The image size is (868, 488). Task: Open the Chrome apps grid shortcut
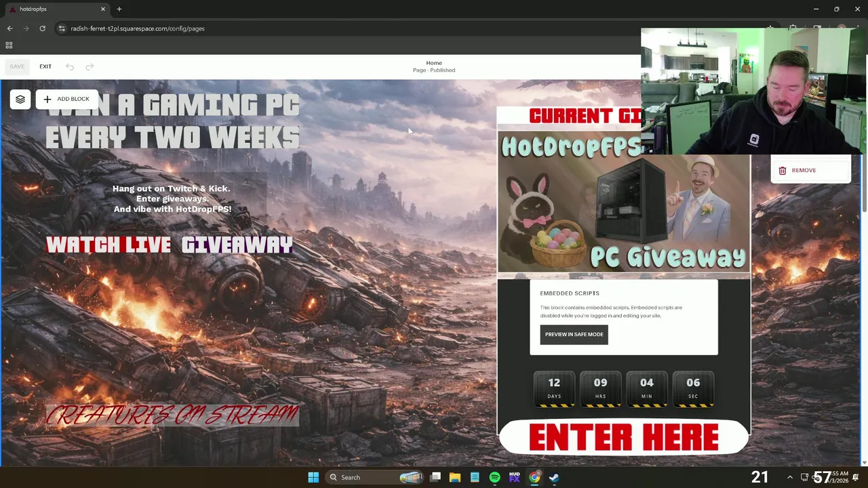click(x=9, y=45)
